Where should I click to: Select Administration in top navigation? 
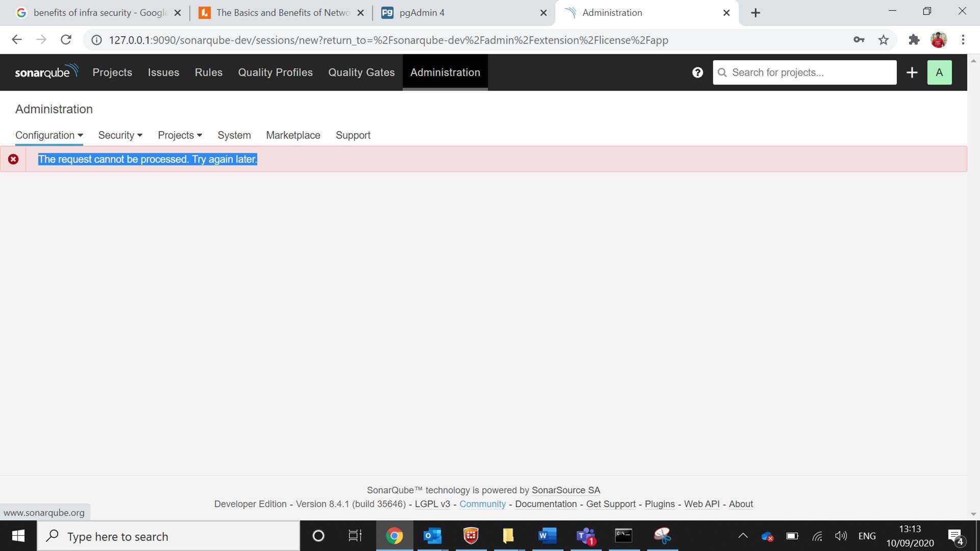pyautogui.click(x=445, y=72)
